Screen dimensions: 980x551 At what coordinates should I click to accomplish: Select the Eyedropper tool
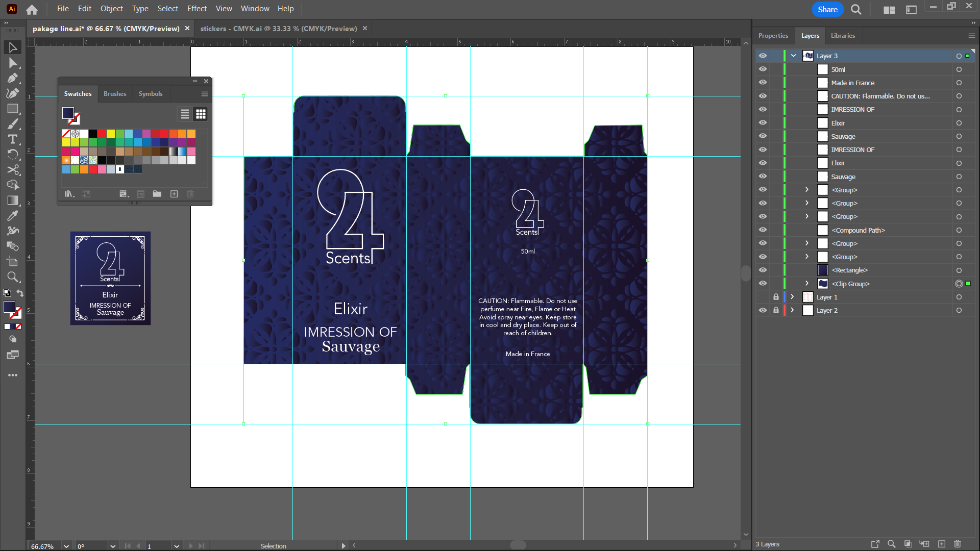[x=13, y=216]
